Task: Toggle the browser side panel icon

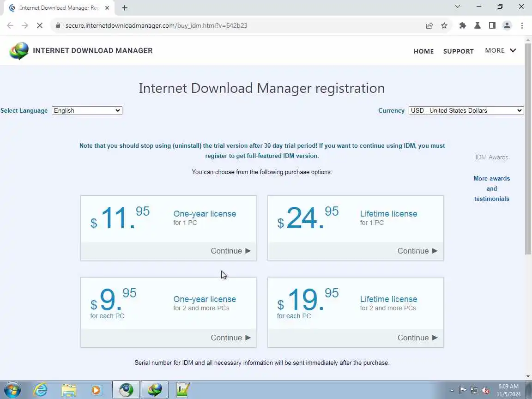Action: tap(492, 25)
